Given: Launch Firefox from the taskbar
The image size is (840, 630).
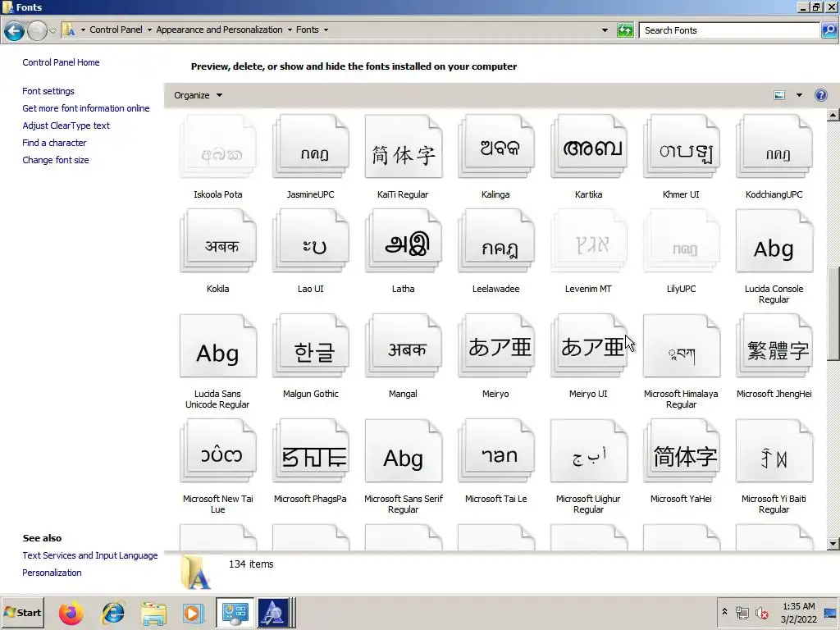Looking at the screenshot, I should click(x=71, y=613).
